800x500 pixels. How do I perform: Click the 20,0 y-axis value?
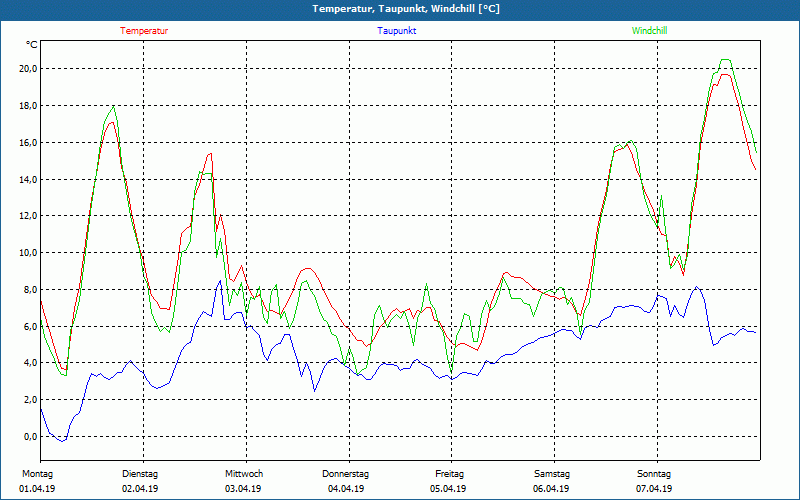28,69
